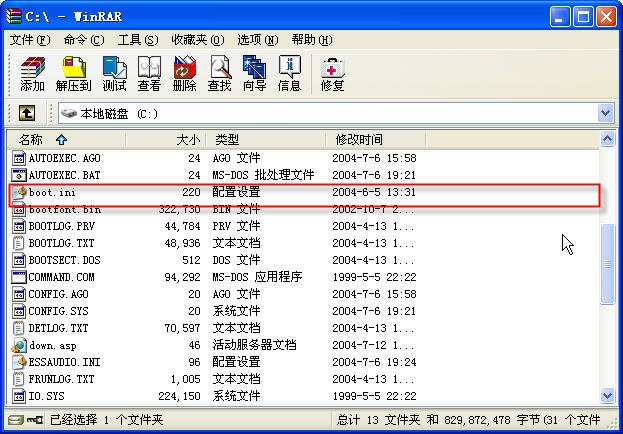The height and width of the screenshot is (434, 623).
Task: Click the scroll up arrow of file list
Action: (607, 139)
